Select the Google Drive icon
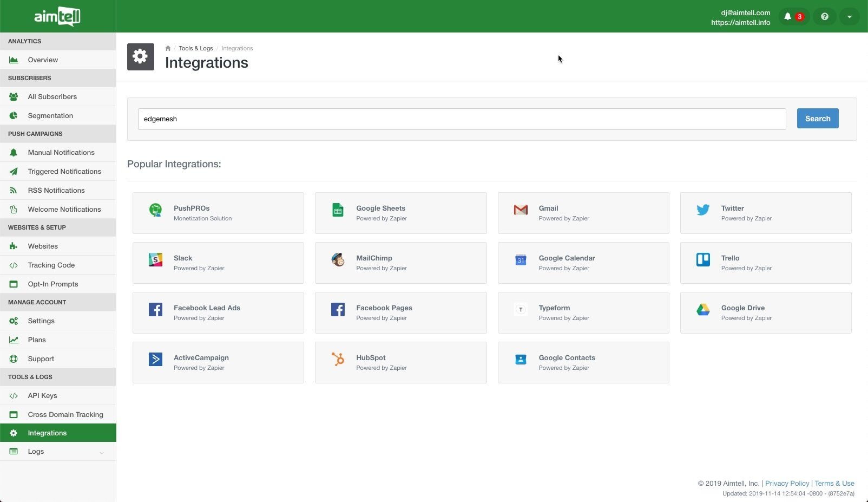The image size is (868, 502). [703, 310]
